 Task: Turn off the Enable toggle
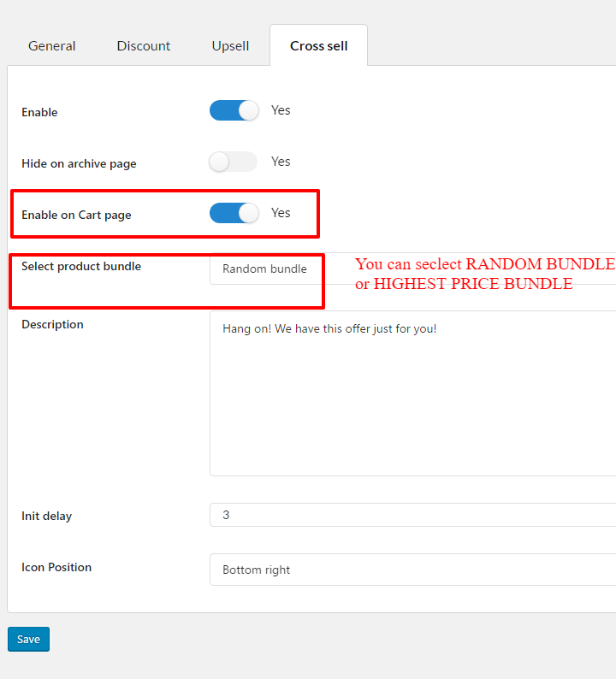234,110
